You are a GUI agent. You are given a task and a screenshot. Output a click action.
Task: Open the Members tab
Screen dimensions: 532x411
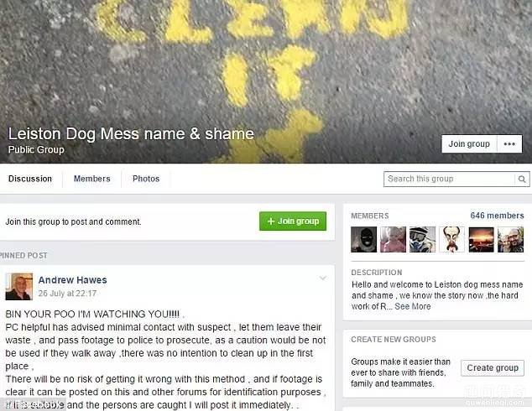coord(92,179)
